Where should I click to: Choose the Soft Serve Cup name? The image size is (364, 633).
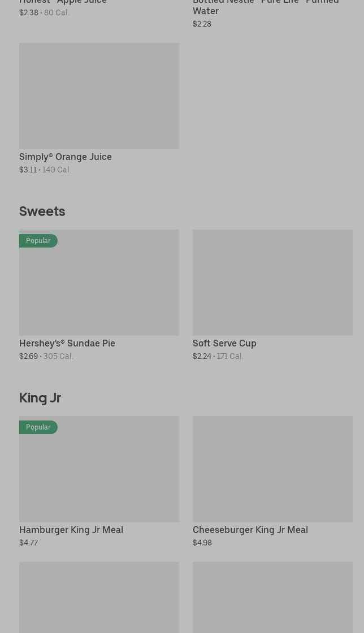pyautogui.click(x=224, y=343)
